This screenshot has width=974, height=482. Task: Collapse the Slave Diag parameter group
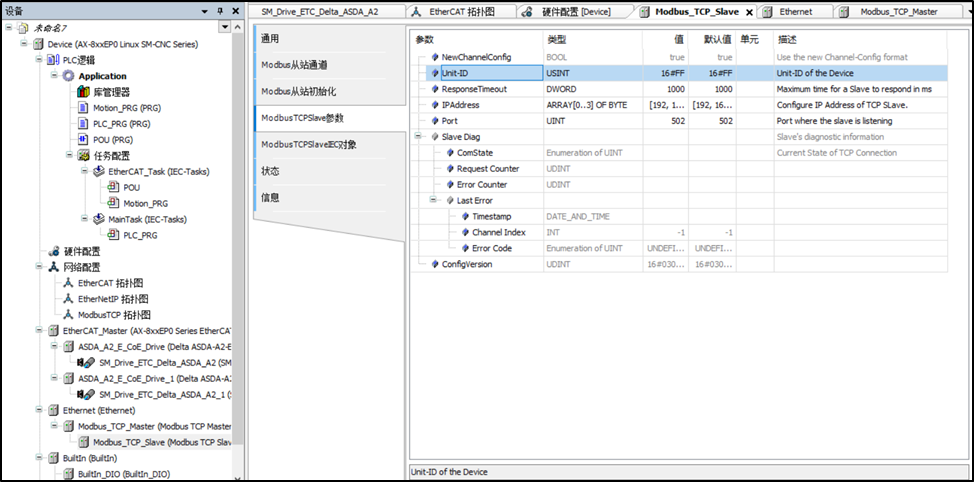tap(418, 137)
